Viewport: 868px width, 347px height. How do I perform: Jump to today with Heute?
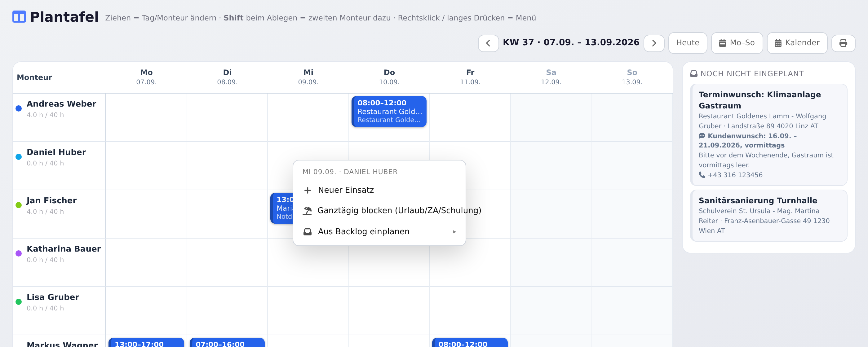pyautogui.click(x=687, y=43)
